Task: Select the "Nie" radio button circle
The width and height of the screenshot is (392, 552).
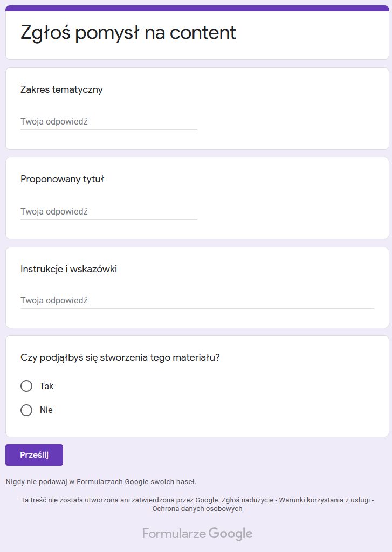Action: click(x=26, y=410)
